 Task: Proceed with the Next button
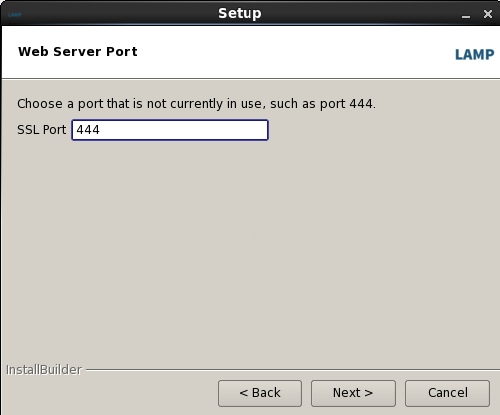[x=353, y=393]
